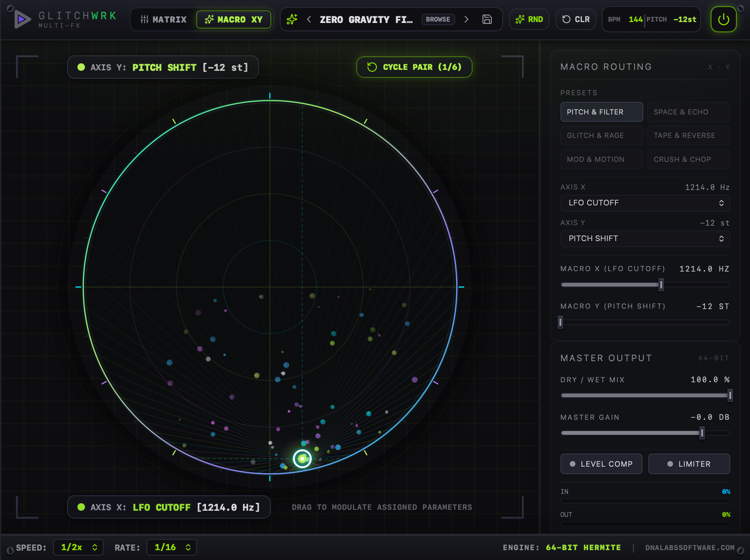The width and height of the screenshot is (750, 560).
Task: Go to next preset with right chevron
Action: 466,19
